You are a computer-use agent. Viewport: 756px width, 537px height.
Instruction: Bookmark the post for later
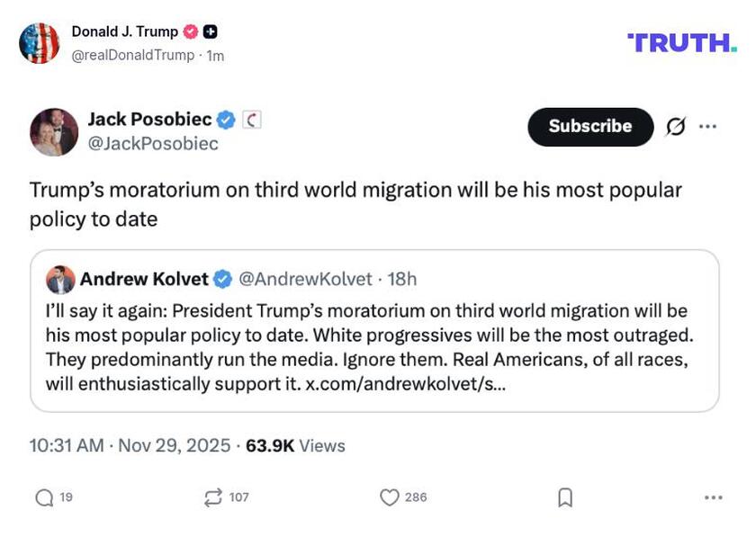[x=562, y=496]
